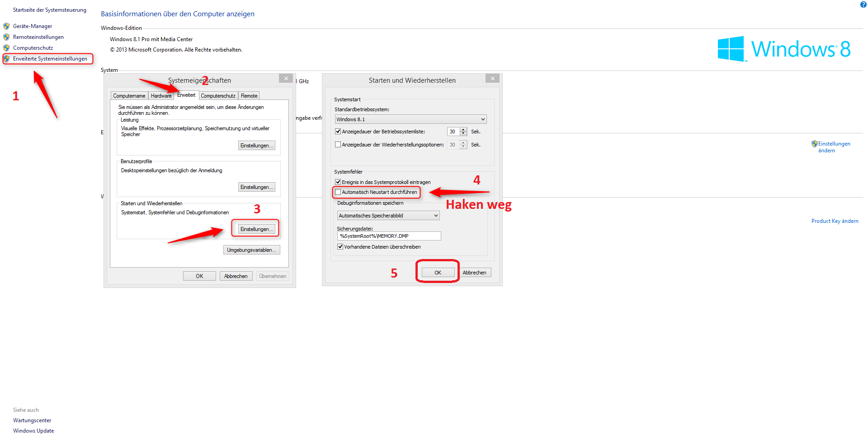Click OK in Systemeigenschaften dialog
This screenshot has height=443, width=868.
tap(199, 276)
